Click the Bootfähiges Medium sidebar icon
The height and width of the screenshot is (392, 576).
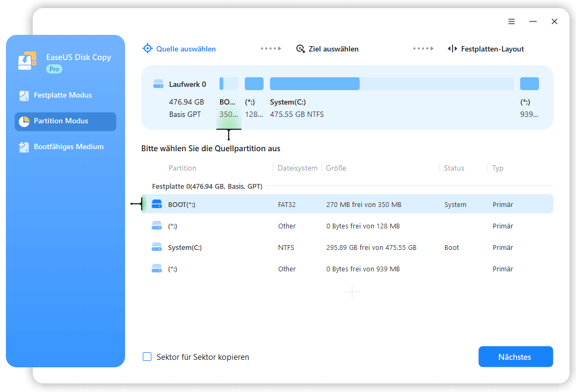click(24, 147)
